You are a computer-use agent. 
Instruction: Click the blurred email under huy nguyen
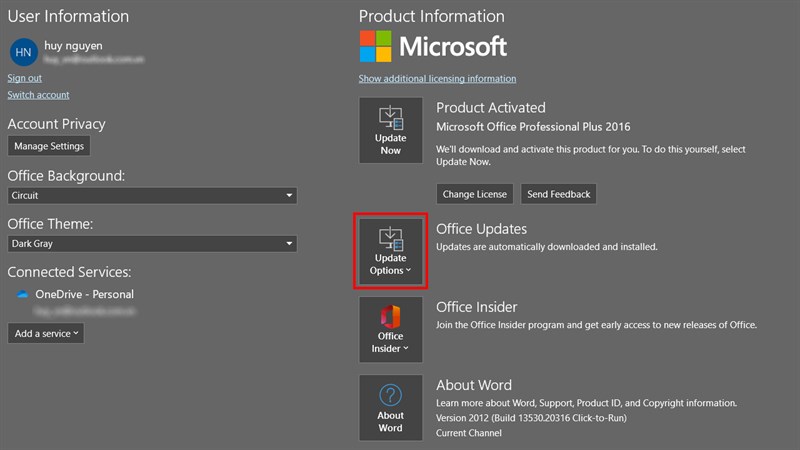coord(94,60)
